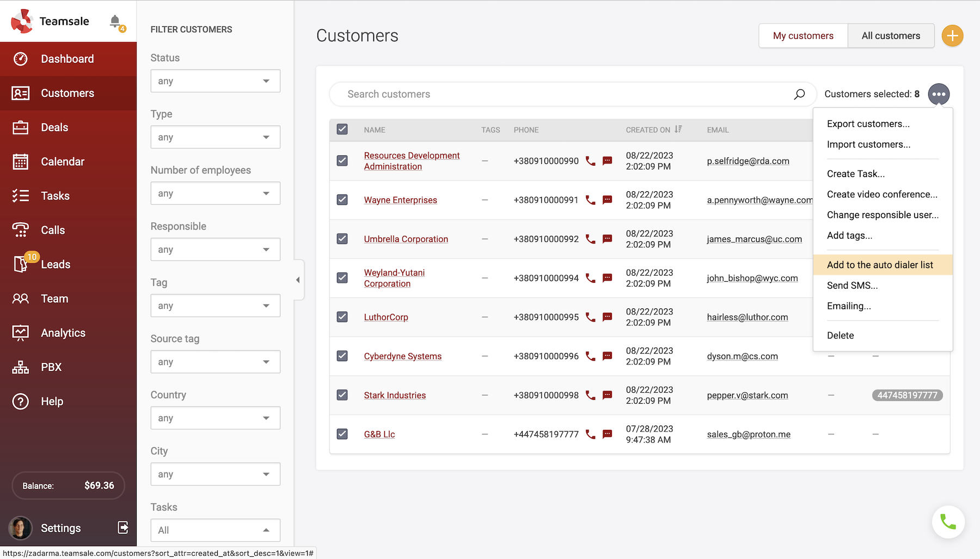Email james_marcus@uc.com via the link
The width and height of the screenshot is (980, 559).
[x=755, y=239]
